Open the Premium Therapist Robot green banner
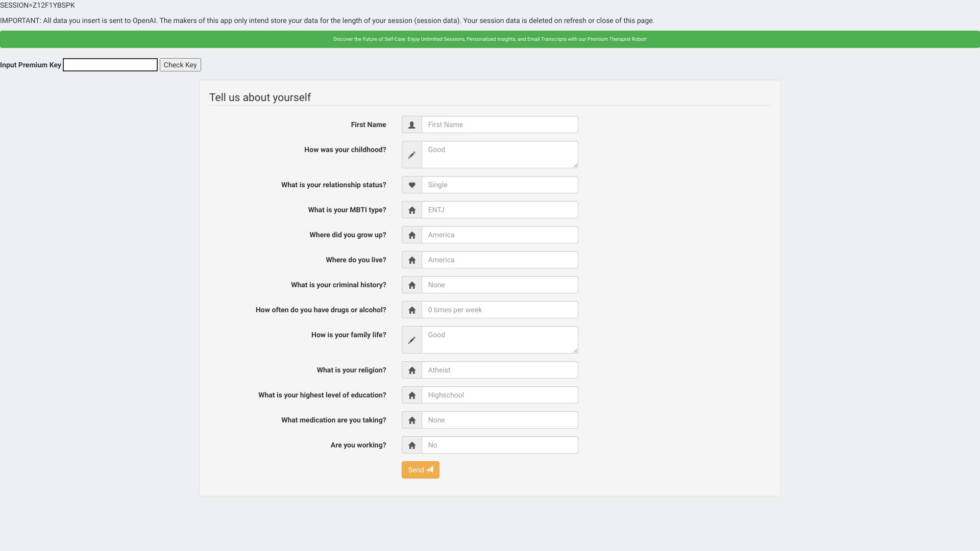Image resolution: width=980 pixels, height=551 pixels. [x=489, y=39]
